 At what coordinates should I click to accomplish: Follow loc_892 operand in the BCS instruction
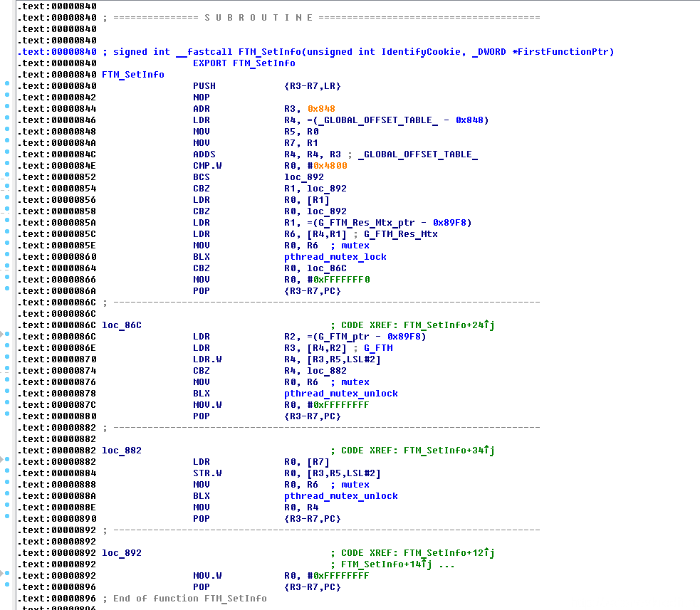[303, 177]
